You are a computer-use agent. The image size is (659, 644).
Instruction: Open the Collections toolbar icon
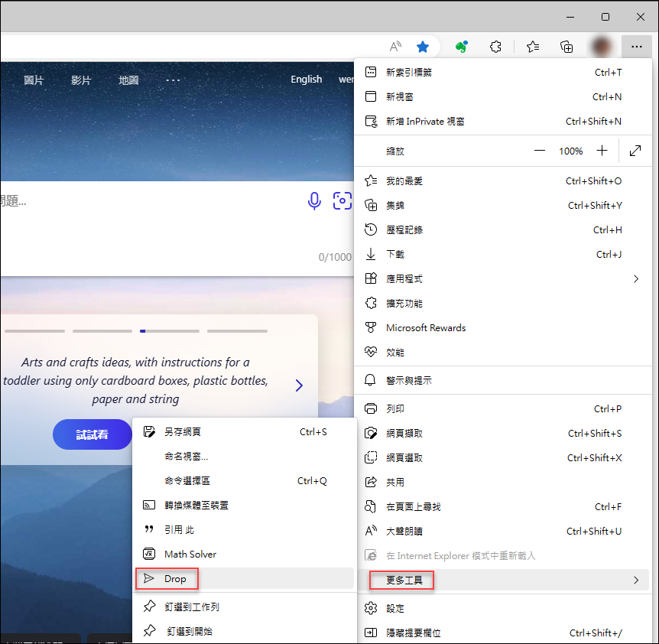pyautogui.click(x=566, y=46)
